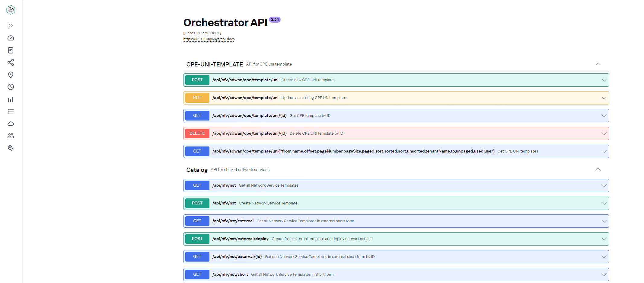This screenshot has height=283, width=644.
Task: Collapse the Catalog section chevron
Action: pos(598,169)
